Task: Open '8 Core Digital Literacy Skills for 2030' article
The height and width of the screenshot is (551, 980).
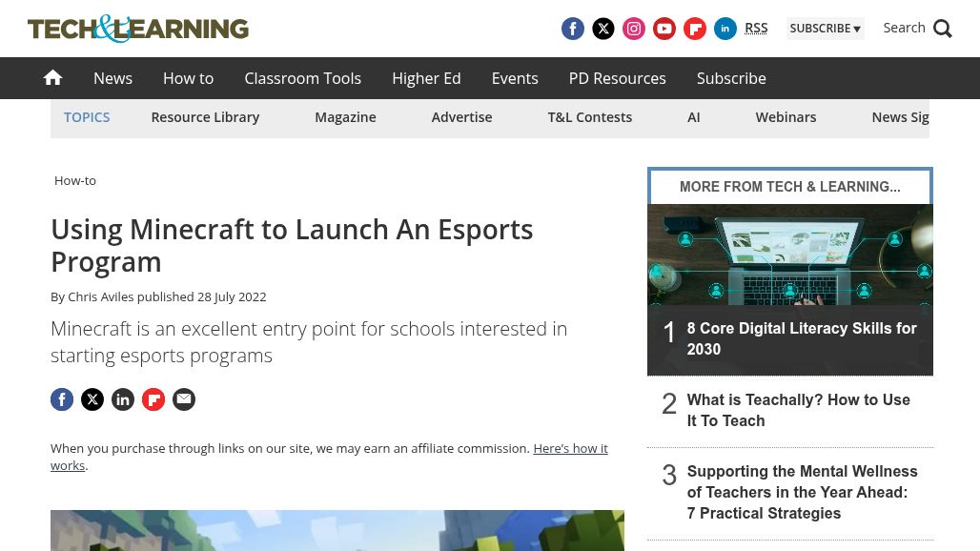Action: (801, 338)
